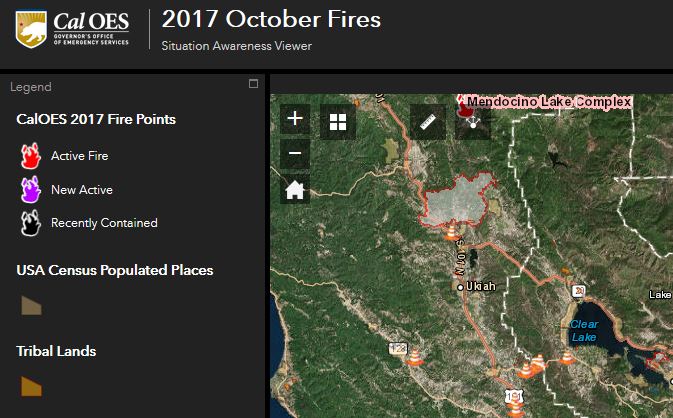Open the basemap gallery grid

pos(338,122)
